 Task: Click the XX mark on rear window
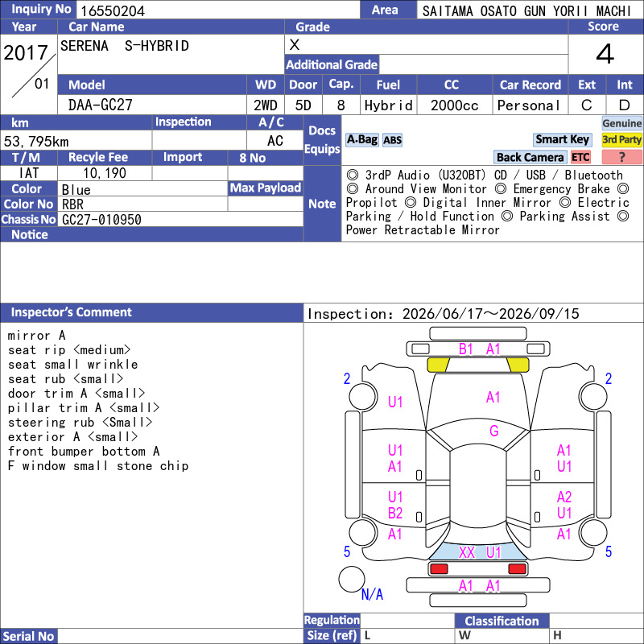[x=467, y=552]
